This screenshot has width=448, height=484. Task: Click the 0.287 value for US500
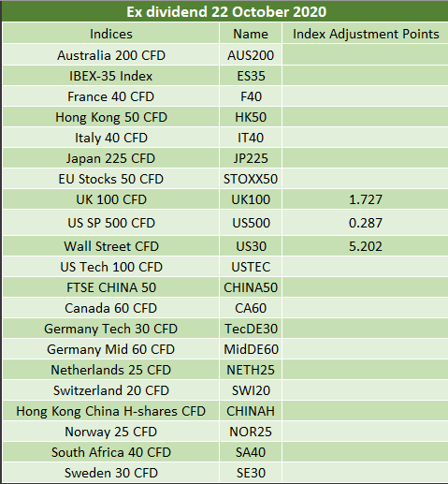pyautogui.click(x=366, y=223)
